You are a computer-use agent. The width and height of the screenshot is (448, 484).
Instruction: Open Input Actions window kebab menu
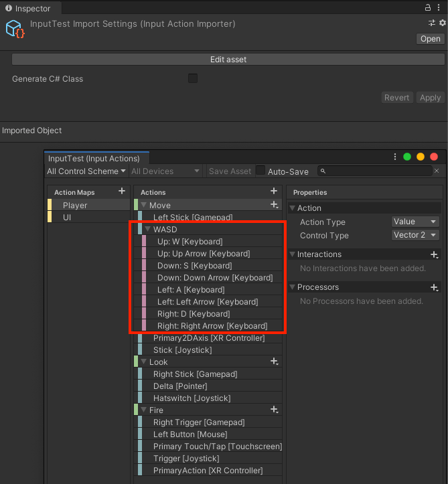coord(395,157)
